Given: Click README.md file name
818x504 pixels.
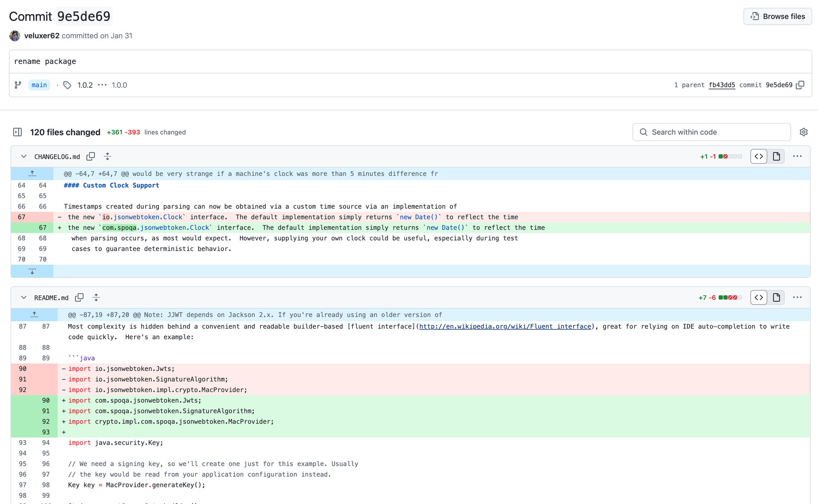Looking at the screenshot, I should [x=51, y=298].
